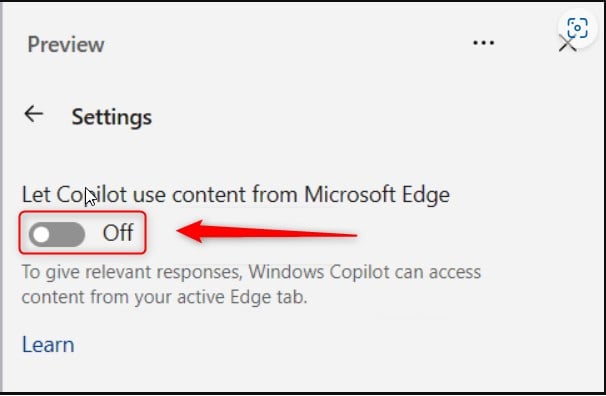
Task: Click the red arrow annotation
Action: tap(266, 232)
